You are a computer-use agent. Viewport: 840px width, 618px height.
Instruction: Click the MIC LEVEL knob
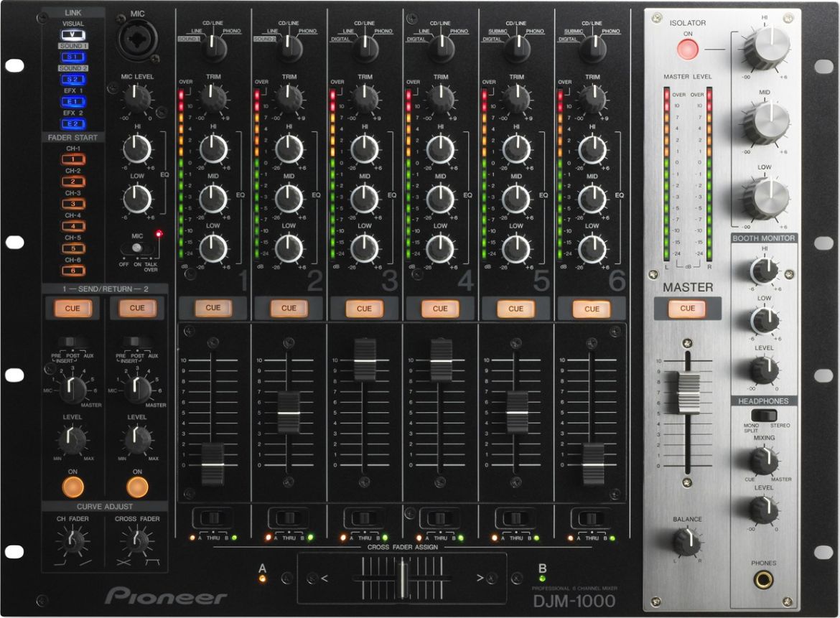tap(137, 98)
